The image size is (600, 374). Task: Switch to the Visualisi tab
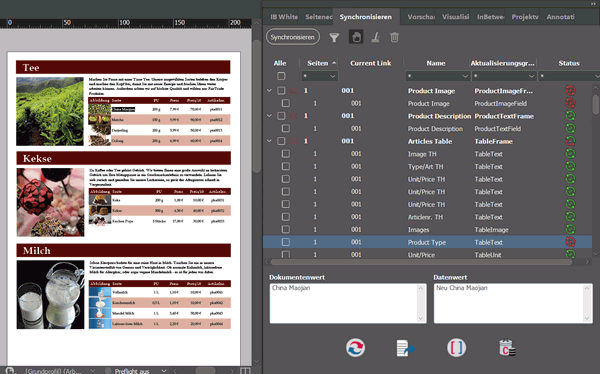[x=455, y=17]
